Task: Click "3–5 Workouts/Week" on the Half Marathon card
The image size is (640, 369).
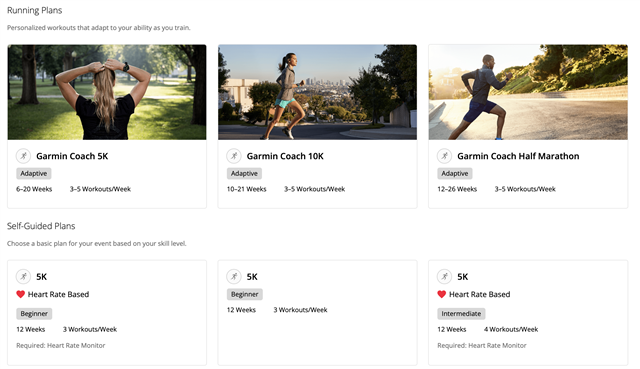Action: pyautogui.click(x=525, y=189)
